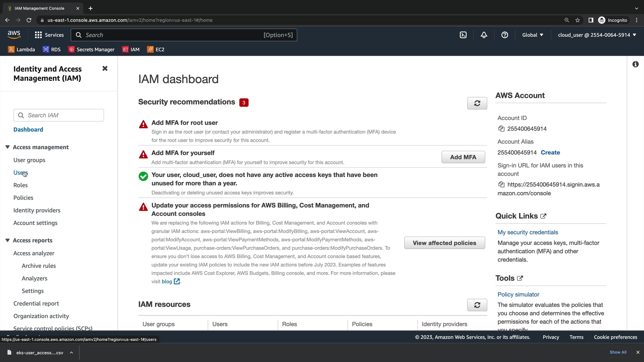Click View affected policies button

click(x=444, y=243)
